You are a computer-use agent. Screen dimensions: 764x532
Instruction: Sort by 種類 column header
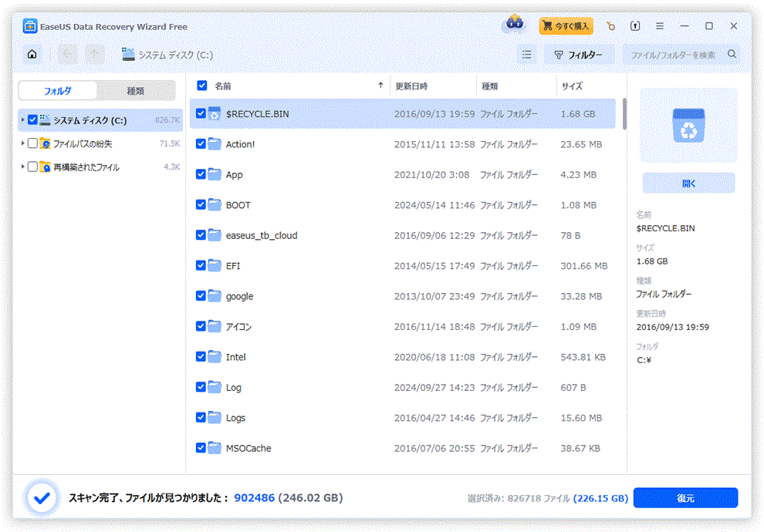490,86
